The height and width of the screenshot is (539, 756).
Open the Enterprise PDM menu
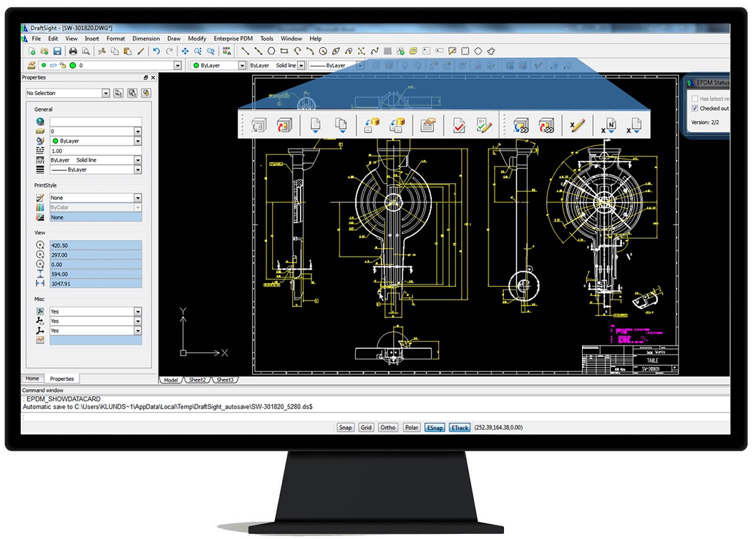pos(233,38)
